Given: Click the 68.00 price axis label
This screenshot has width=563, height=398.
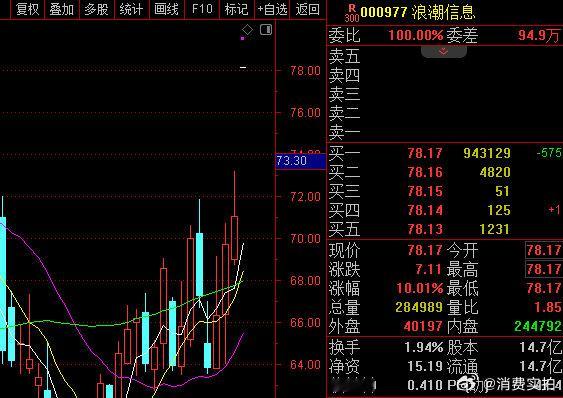Looking at the screenshot, I should point(305,281).
